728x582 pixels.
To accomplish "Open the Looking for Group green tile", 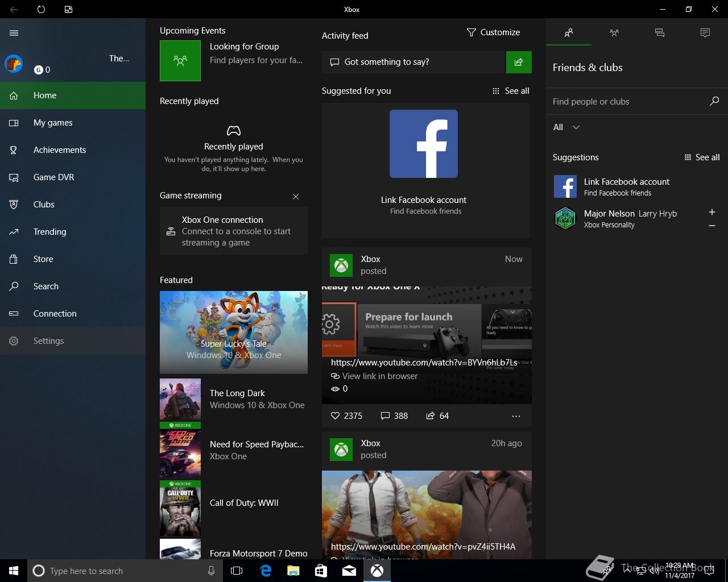I will [x=180, y=61].
